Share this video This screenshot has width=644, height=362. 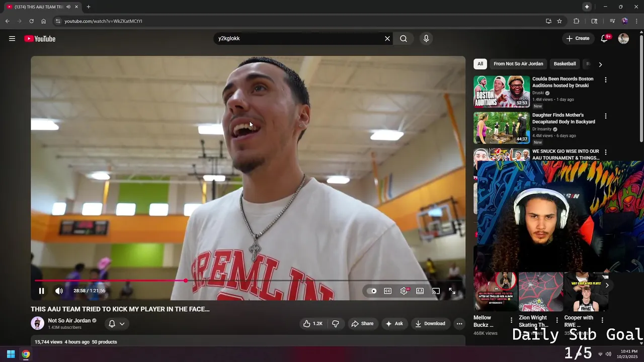(362, 324)
